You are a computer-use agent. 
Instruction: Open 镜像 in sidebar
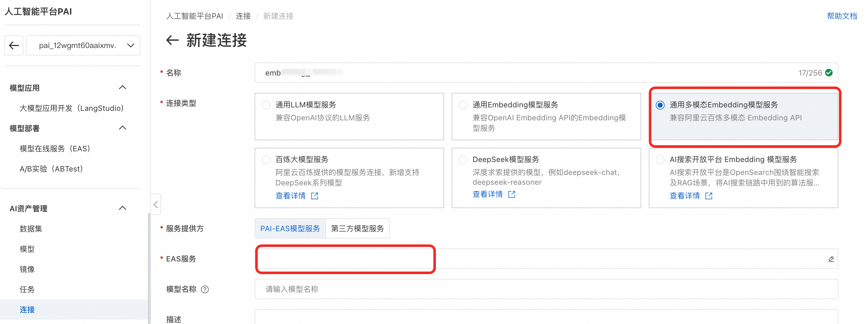(x=27, y=269)
